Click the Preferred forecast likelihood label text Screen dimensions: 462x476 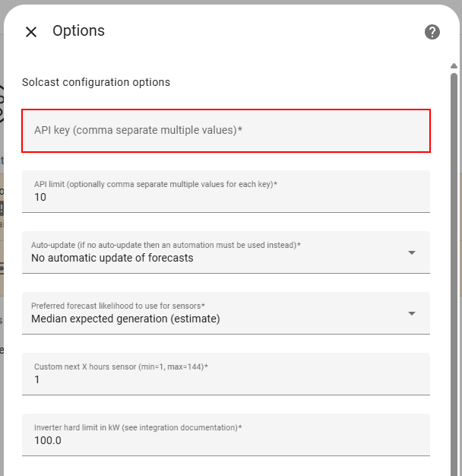(118, 306)
